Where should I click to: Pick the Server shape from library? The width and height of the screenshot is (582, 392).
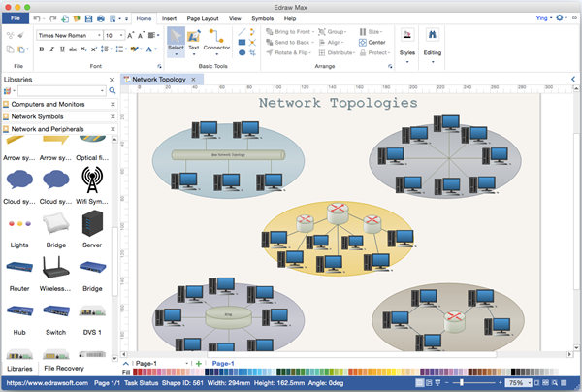[92, 226]
